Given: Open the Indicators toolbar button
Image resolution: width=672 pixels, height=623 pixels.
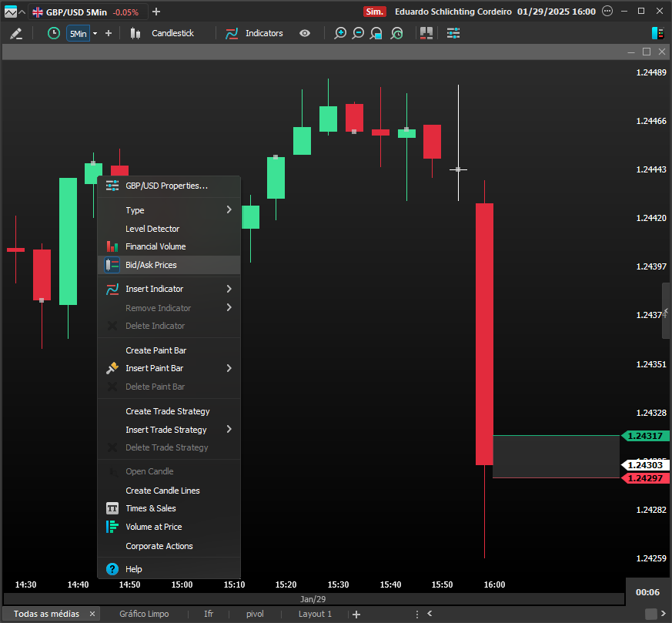Looking at the screenshot, I should click(255, 33).
